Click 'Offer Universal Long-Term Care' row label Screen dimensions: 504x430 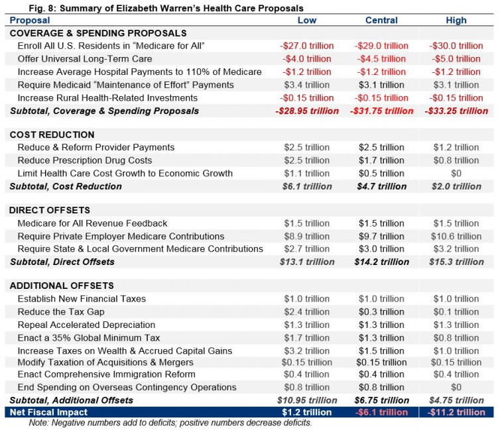click(85, 59)
